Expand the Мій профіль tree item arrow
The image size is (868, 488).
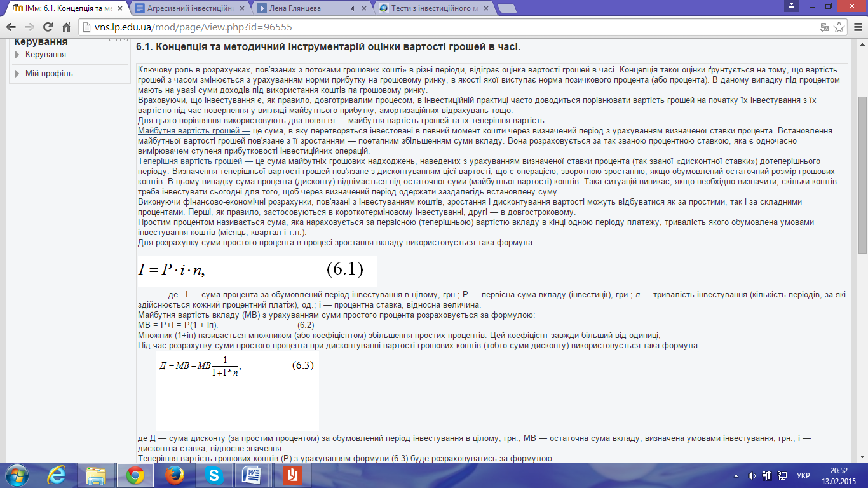(x=17, y=74)
